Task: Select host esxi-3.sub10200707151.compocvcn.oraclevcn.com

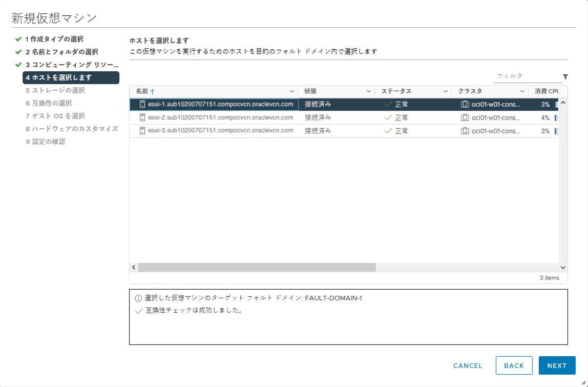Action: pyautogui.click(x=220, y=131)
